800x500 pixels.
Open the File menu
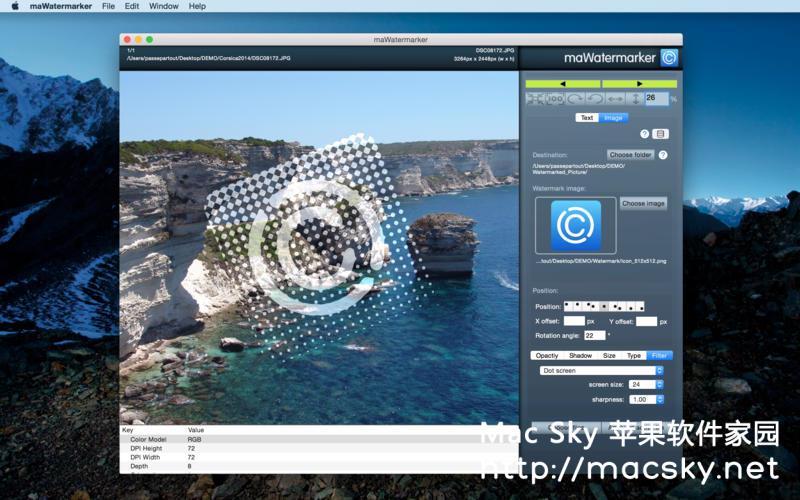108,6
